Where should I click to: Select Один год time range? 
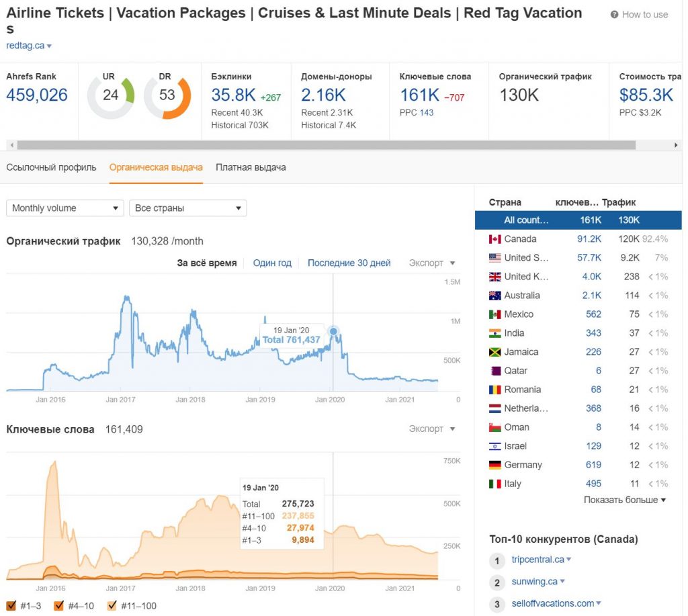[x=272, y=263]
